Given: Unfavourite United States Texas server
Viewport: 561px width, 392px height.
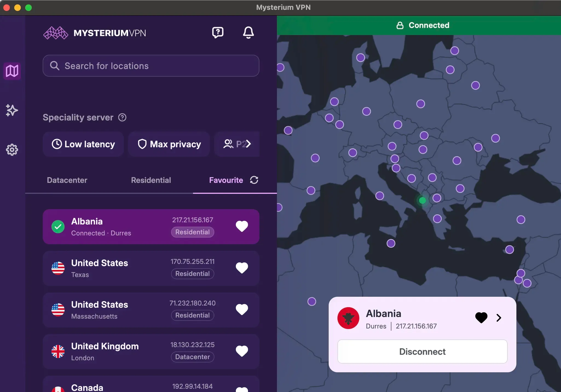Looking at the screenshot, I should pyautogui.click(x=242, y=268).
